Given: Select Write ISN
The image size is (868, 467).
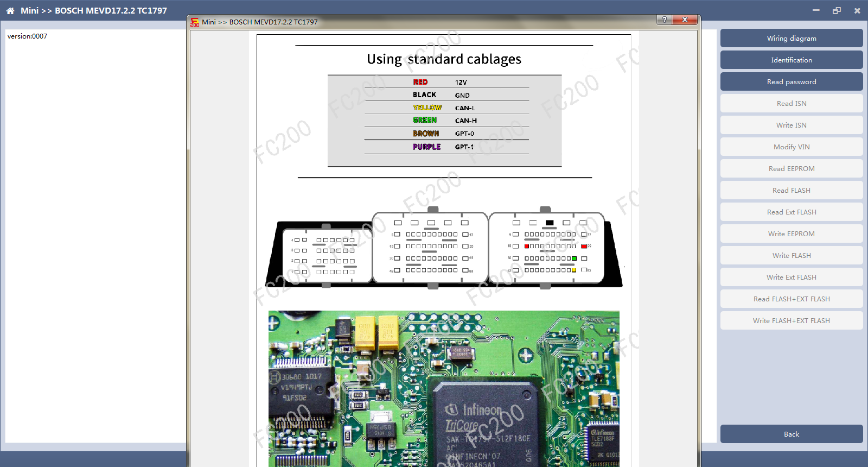Looking at the screenshot, I should pyautogui.click(x=792, y=125).
